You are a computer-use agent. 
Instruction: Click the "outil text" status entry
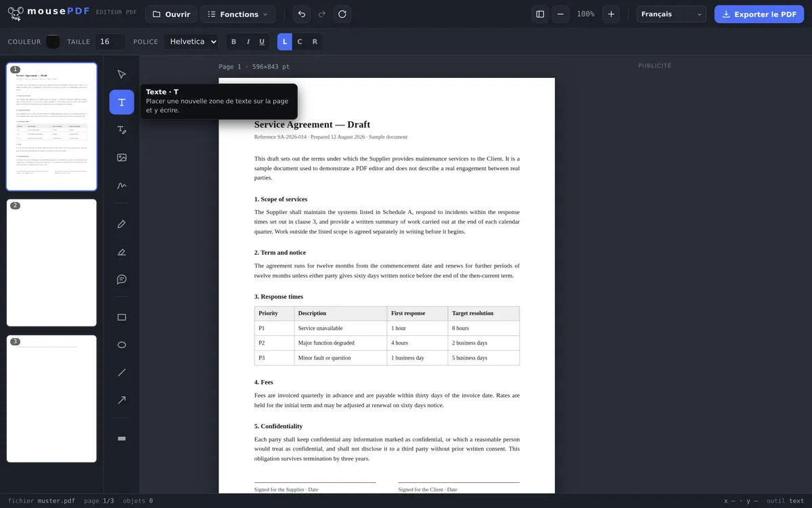pyautogui.click(x=786, y=501)
